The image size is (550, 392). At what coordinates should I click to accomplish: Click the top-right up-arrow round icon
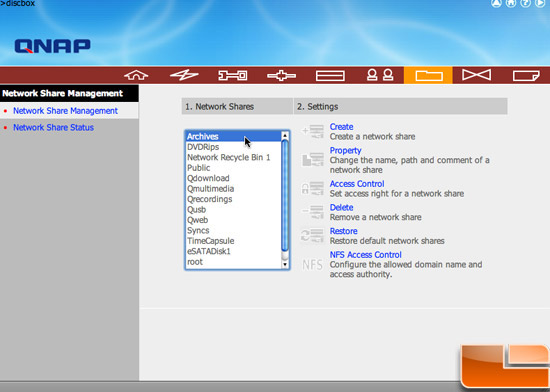point(496,3)
